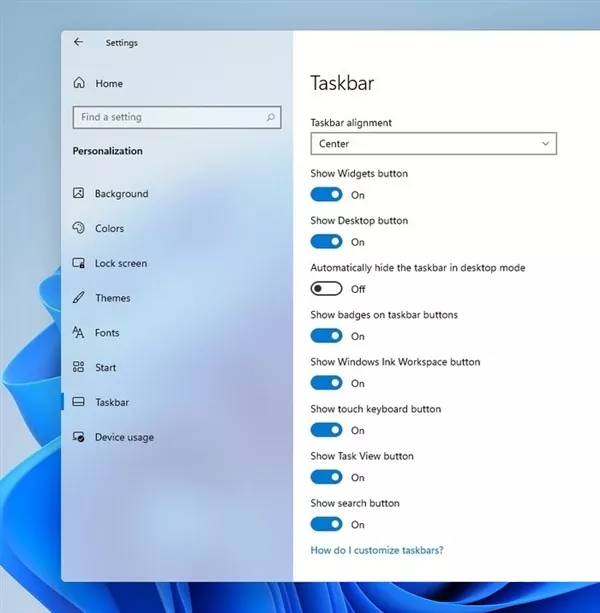
Task: Turn off Show Desktop button toggle
Action: (x=326, y=242)
